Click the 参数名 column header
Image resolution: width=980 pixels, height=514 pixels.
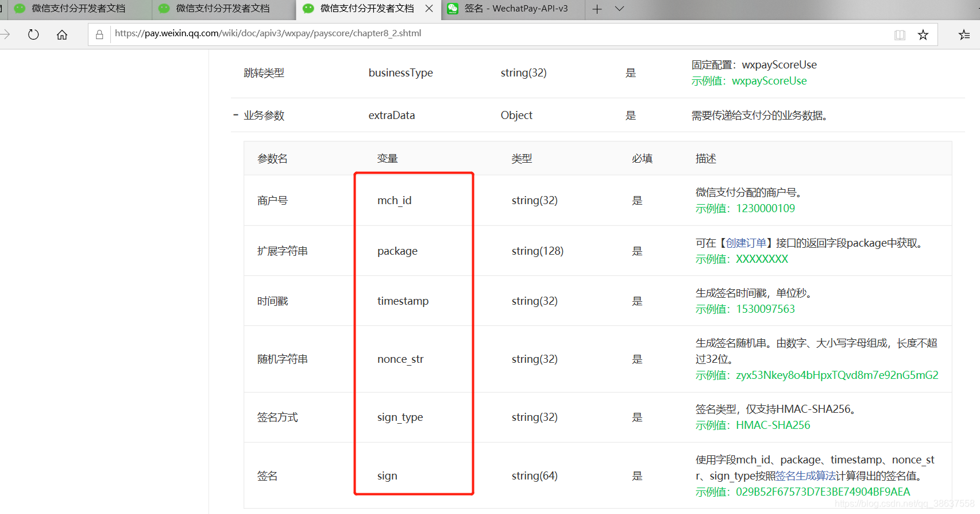tap(272, 159)
